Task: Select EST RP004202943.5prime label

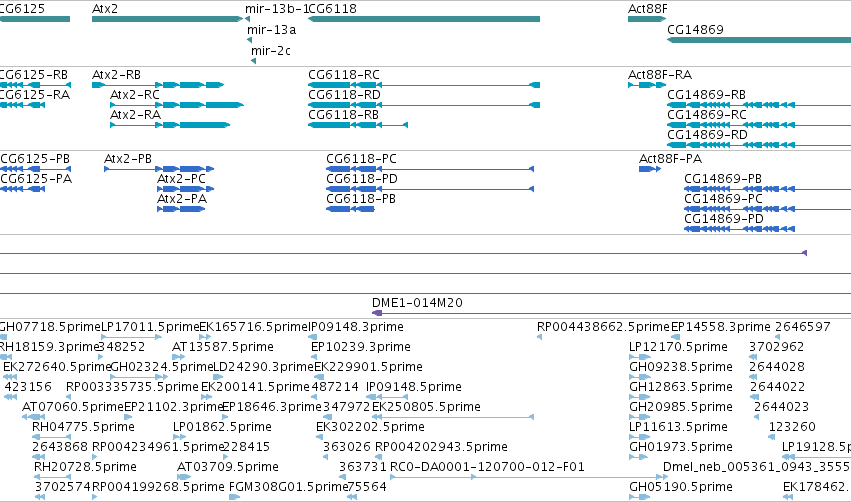Action: click(442, 447)
